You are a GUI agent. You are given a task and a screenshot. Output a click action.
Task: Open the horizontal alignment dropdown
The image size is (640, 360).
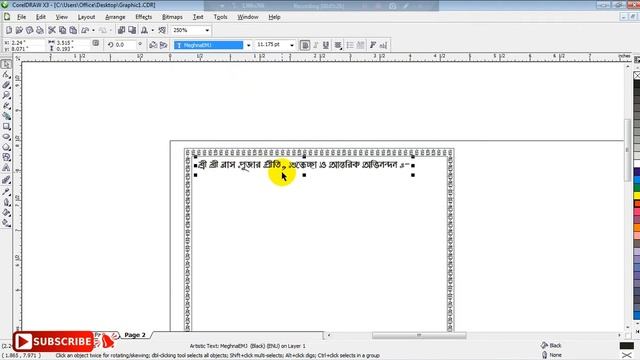(x=338, y=45)
